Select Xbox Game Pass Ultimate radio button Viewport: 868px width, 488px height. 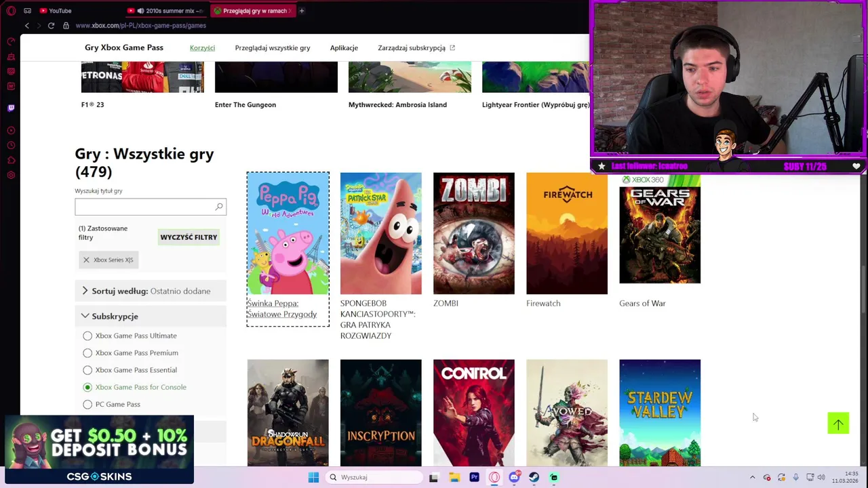tap(87, 335)
